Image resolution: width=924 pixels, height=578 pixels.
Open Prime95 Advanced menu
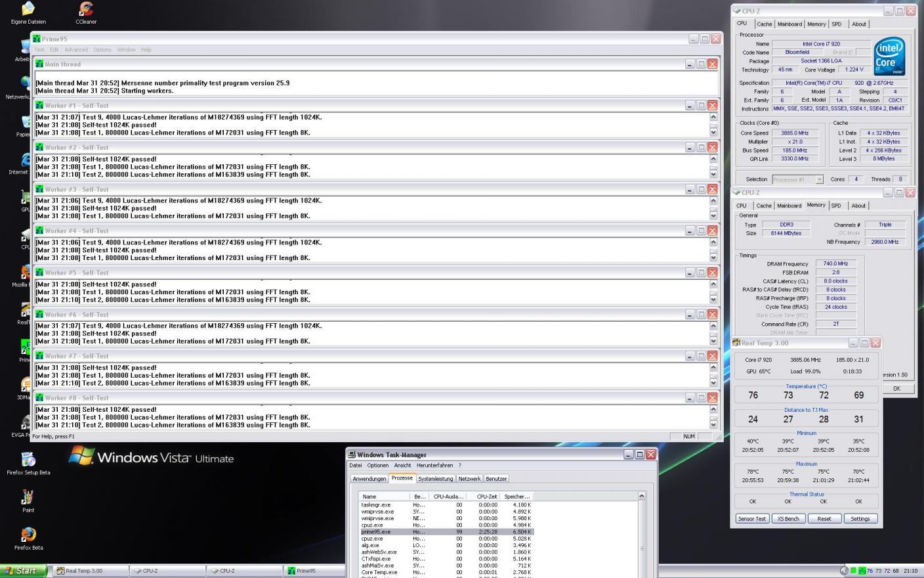click(76, 50)
